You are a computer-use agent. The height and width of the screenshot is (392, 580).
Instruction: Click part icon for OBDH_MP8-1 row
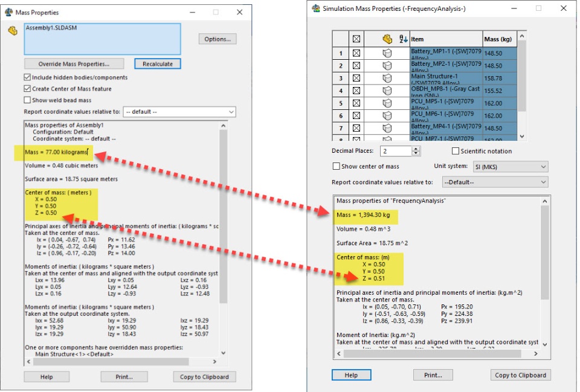click(387, 91)
